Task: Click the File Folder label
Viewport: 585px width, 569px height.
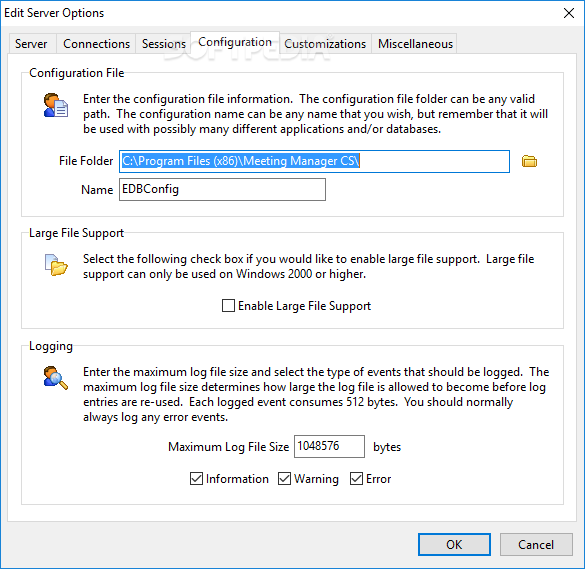Action: coord(86,161)
